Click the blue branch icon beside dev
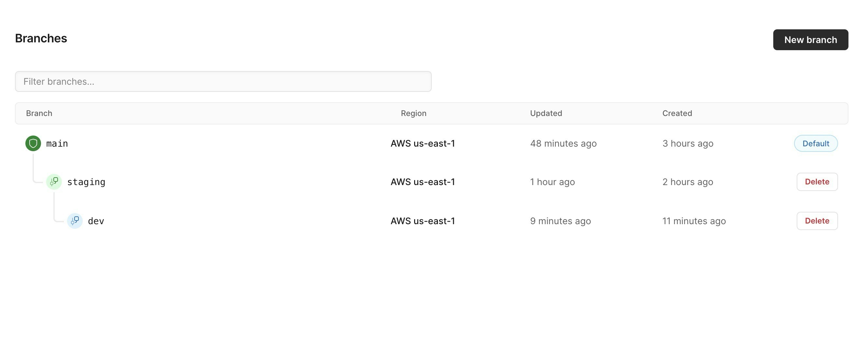 click(75, 221)
